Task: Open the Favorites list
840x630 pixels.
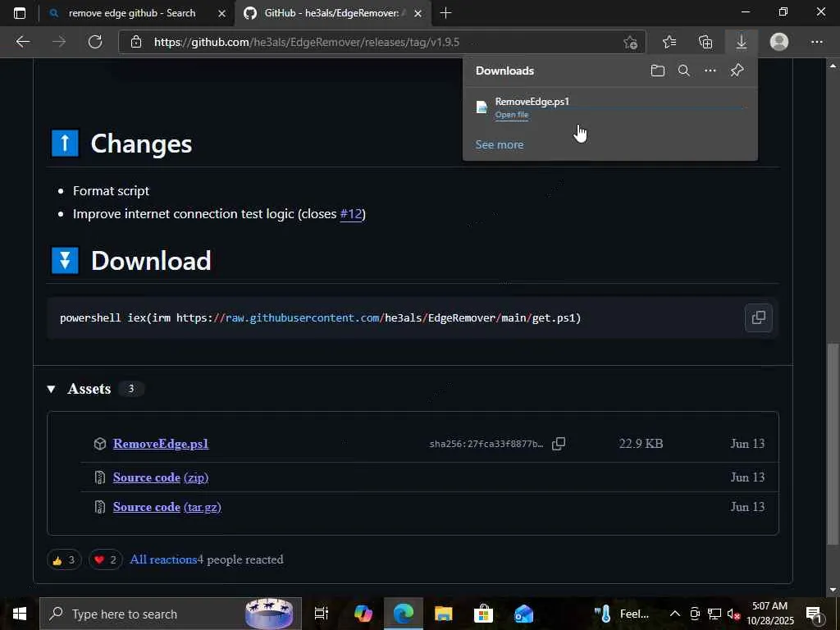Action: [x=669, y=42]
